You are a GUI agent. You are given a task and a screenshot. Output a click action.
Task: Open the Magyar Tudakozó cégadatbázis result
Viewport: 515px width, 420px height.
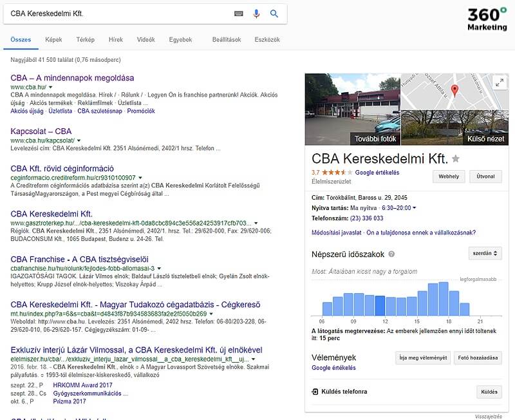(x=135, y=305)
